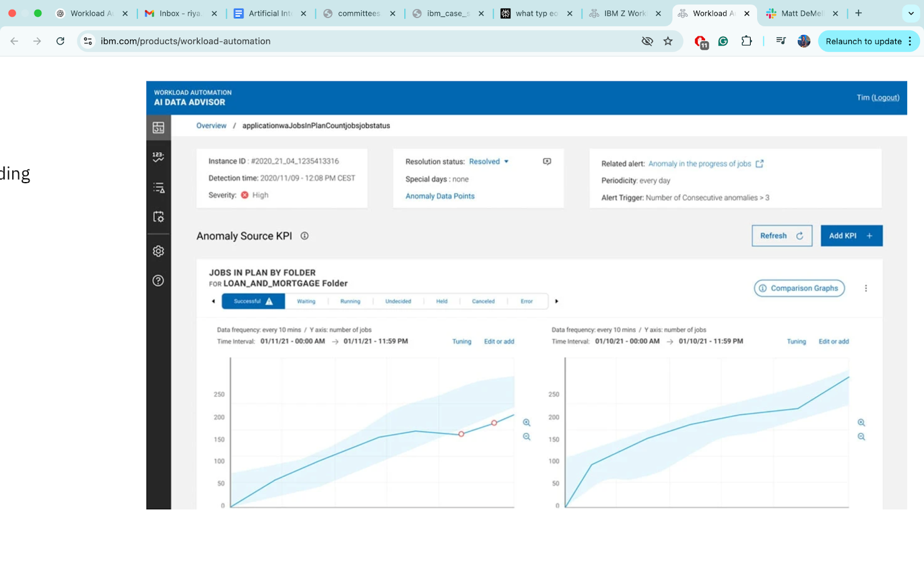Open the dashboard icon in left sidebar
The width and height of the screenshot is (924, 578).
click(158, 128)
